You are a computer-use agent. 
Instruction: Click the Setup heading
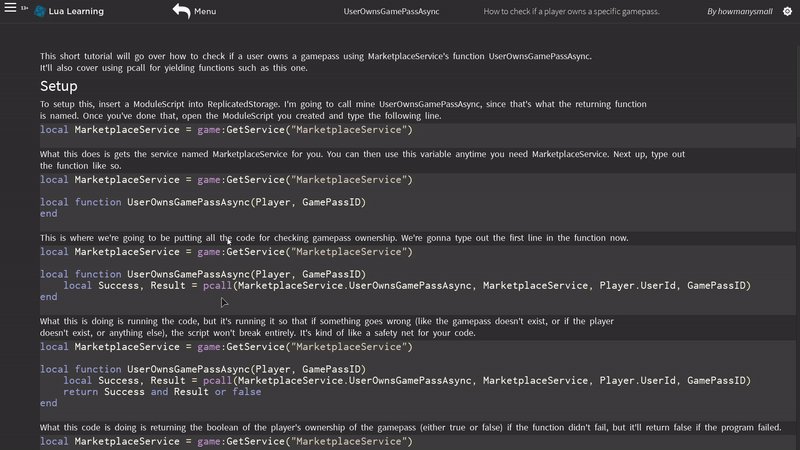click(x=59, y=86)
